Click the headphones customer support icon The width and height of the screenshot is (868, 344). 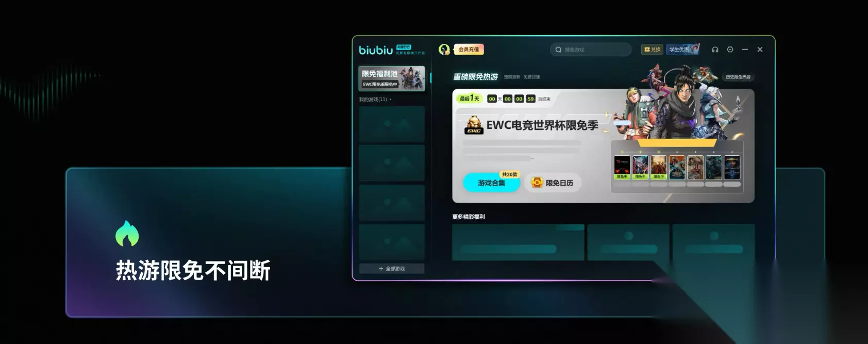(715, 50)
